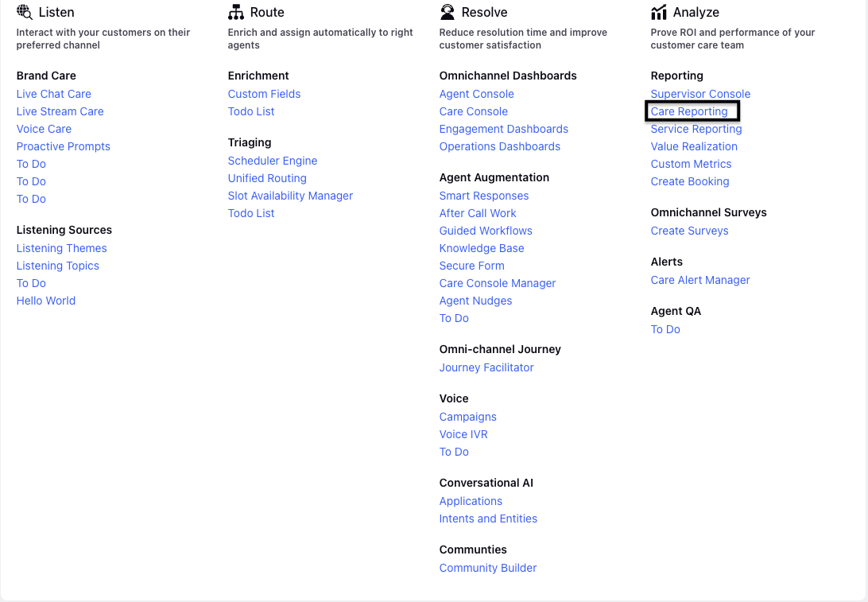Image resolution: width=868 pixels, height=602 pixels.
Task: Click the Omnichannel Surveys heading
Action: pyautogui.click(x=708, y=212)
